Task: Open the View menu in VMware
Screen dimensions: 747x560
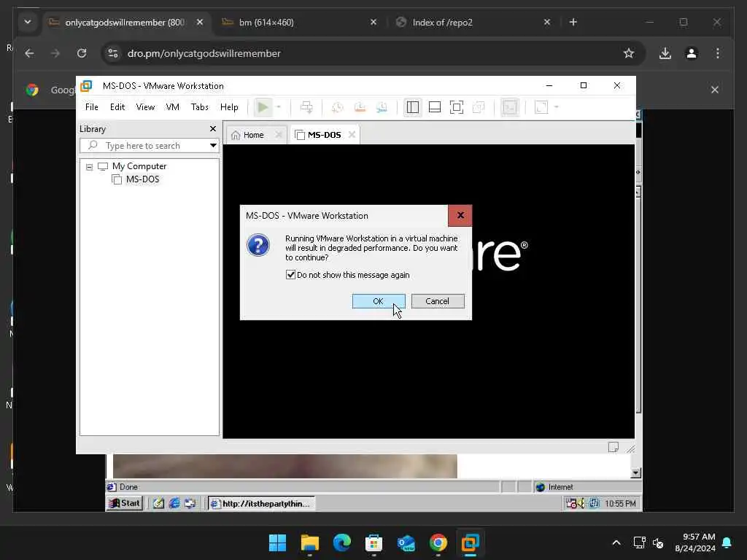Action: click(145, 107)
